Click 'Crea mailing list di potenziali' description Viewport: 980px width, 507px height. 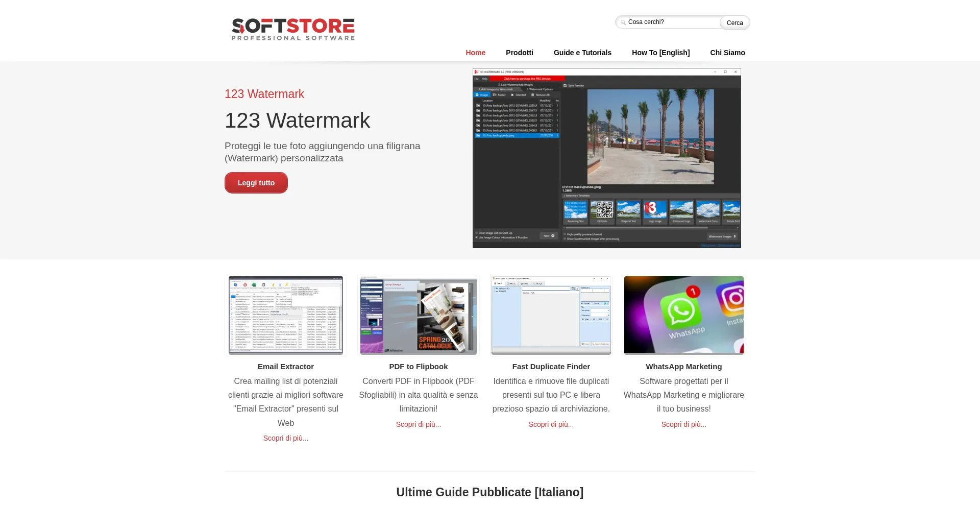pos(286,402)
